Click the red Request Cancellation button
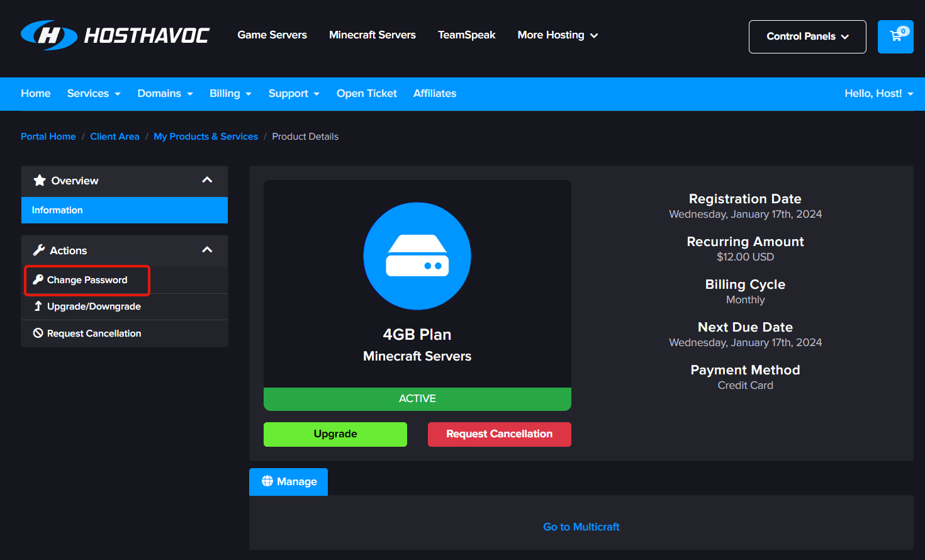Screen dimensions: 925x560 [x=500, y=434]
